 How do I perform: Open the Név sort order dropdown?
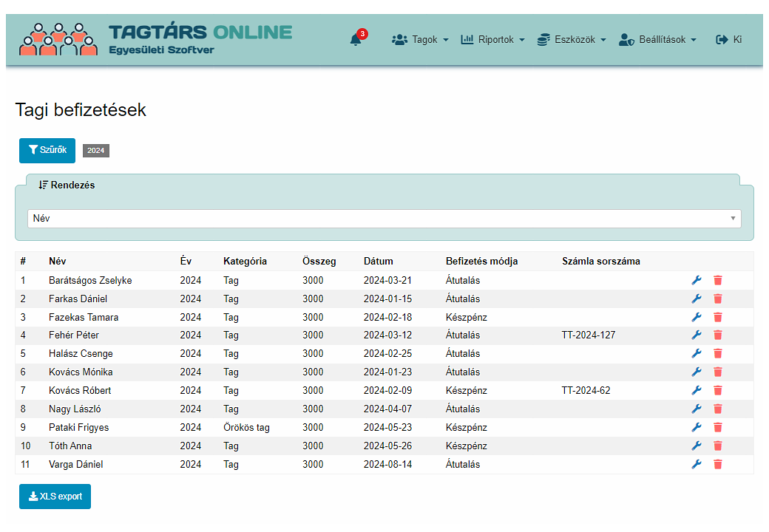tap(384, 219)
